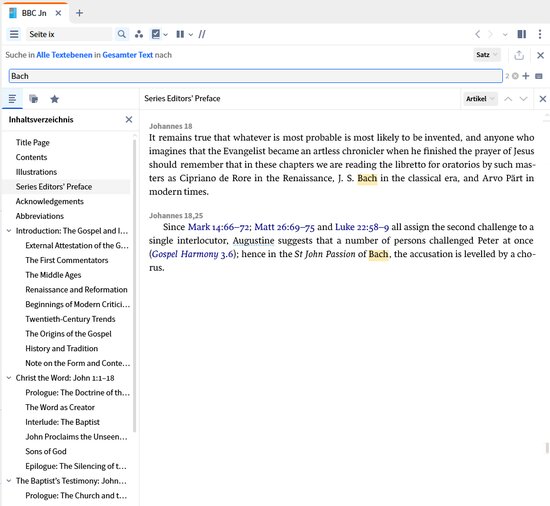Open Title Page in contents
Screen dimensions: 550x506
[33, 142]
